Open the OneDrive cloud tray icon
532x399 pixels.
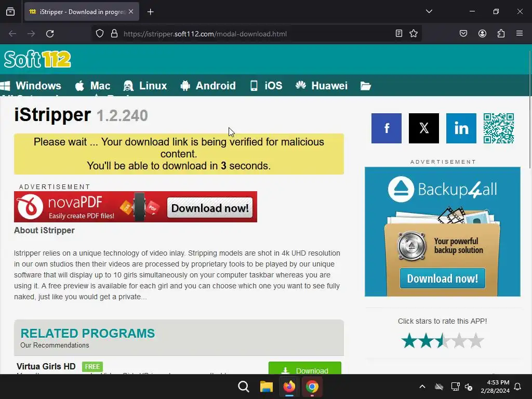(439, 387)
